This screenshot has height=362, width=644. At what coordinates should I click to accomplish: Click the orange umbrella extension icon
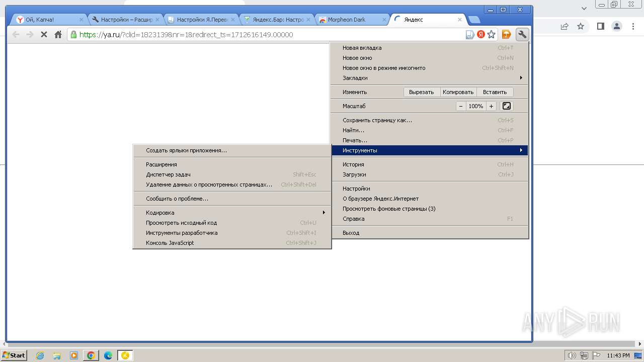click(x=507, y=34)
